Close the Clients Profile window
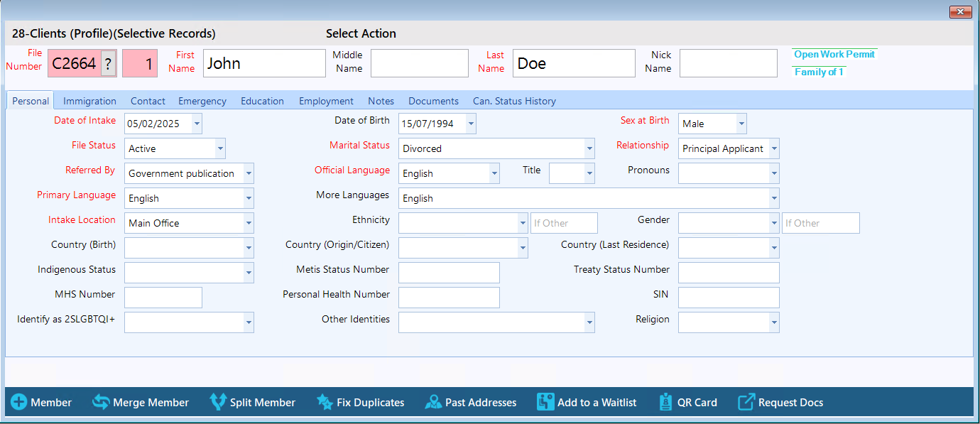This screenshot has height=424, width=980. [960, 12]
